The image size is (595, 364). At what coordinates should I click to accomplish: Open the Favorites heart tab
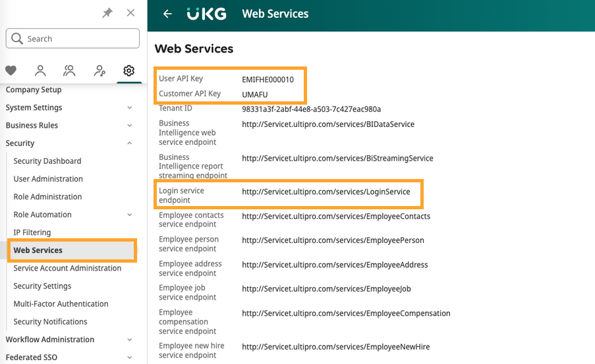pos(11,70)
